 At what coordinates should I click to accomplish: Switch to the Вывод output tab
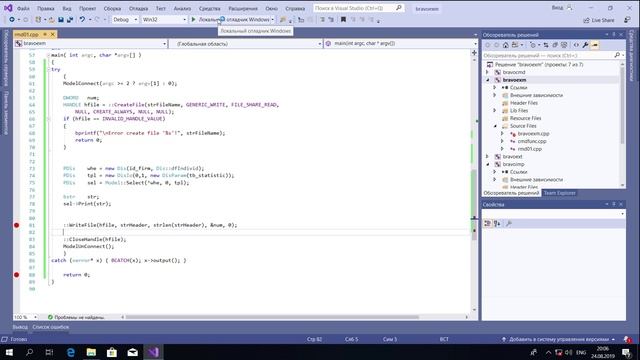point(20,327)
